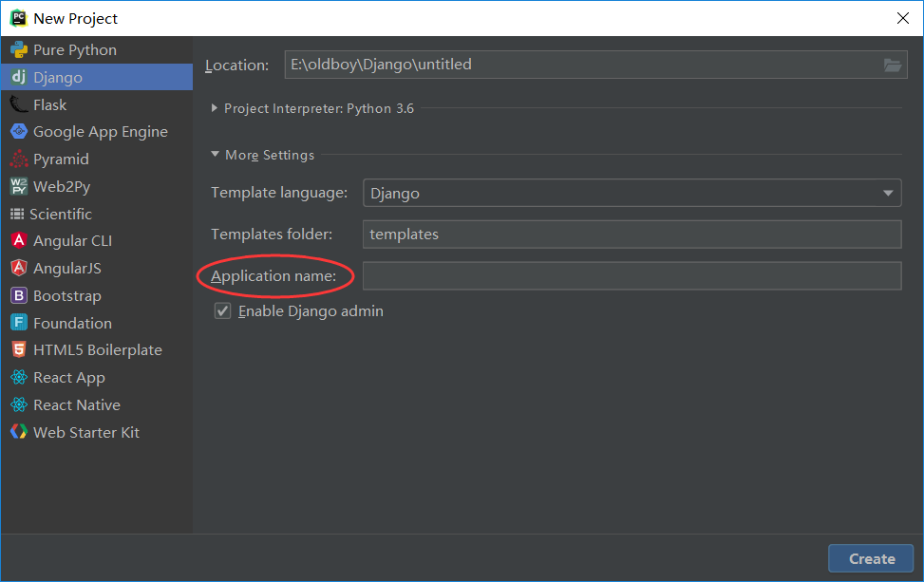Focus the Location path field
924x582 pixels.
tap(595, 65)
